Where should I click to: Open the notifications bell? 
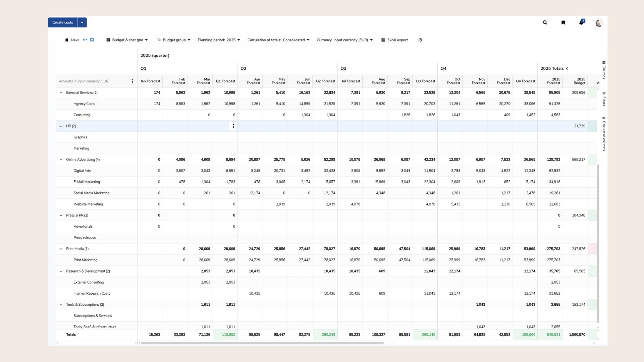coord(581,22)
